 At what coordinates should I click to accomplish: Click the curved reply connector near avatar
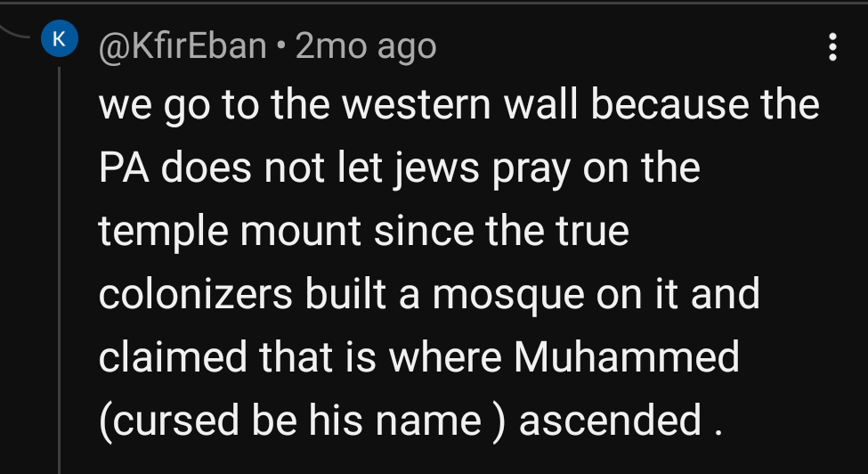coord(20,32)
